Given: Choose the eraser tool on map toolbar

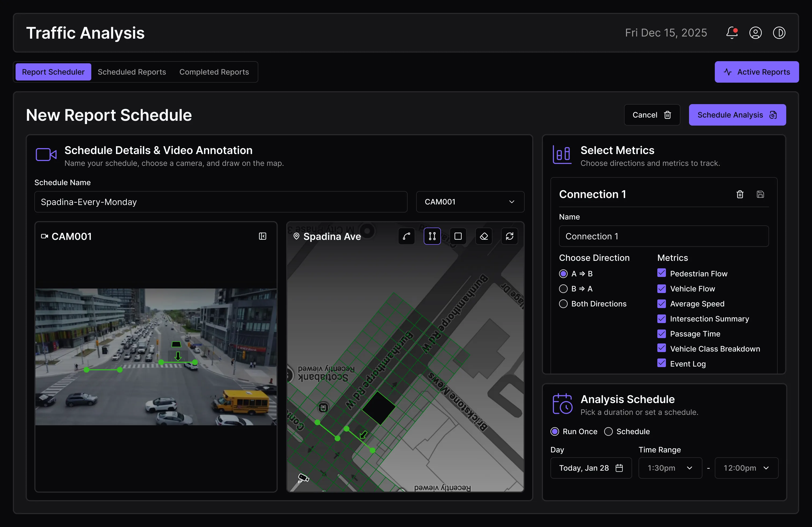Looking at the screenshot, I should tap(484, 236).
